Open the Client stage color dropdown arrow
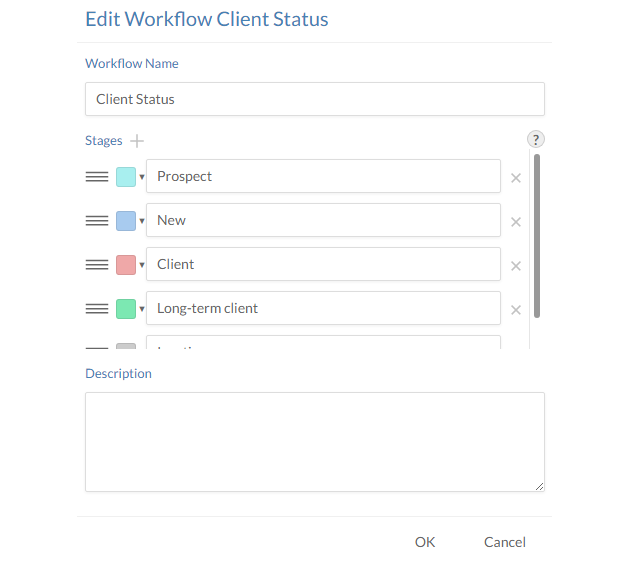The width and height of the screenshot is (630, 563). pyautogui.click(x=142, y=265)
